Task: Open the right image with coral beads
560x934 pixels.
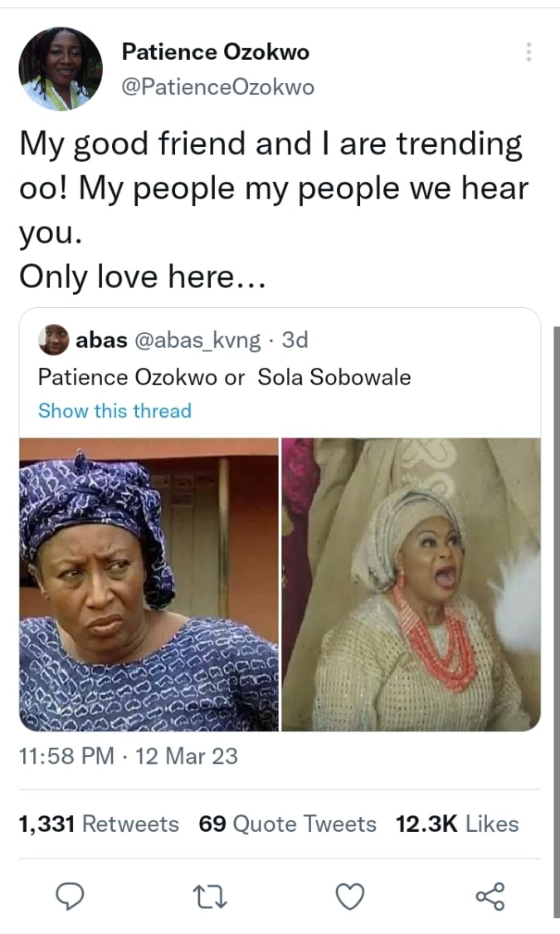Action: 411,584
